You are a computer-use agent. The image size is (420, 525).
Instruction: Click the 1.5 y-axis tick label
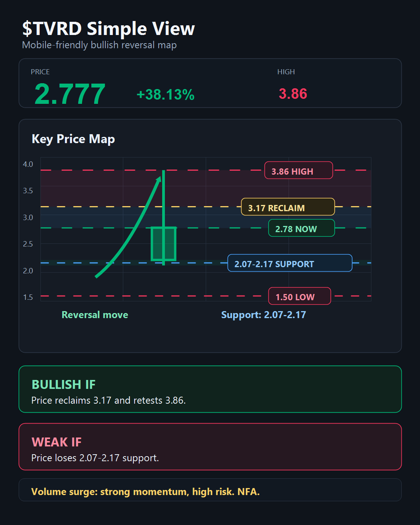point(28,297)
